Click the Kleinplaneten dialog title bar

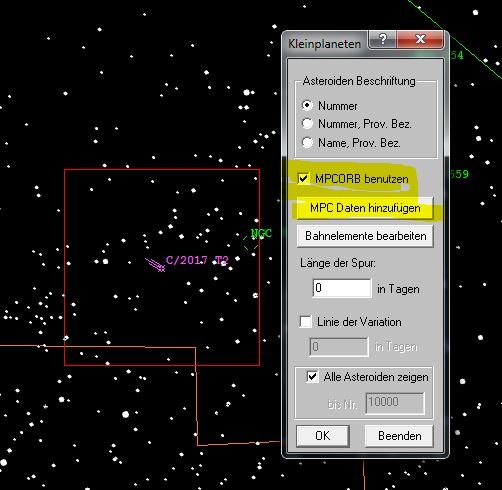[325, 44]
